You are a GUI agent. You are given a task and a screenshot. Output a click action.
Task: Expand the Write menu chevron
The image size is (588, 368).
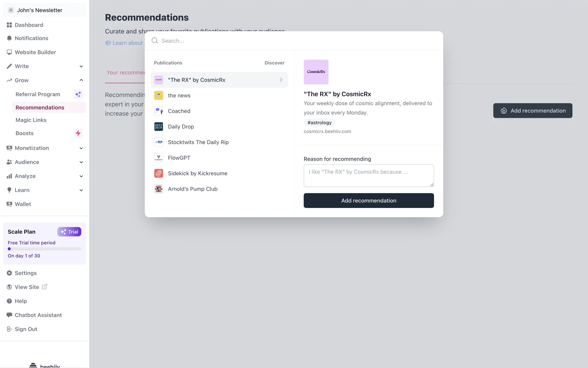pos(81,66)
